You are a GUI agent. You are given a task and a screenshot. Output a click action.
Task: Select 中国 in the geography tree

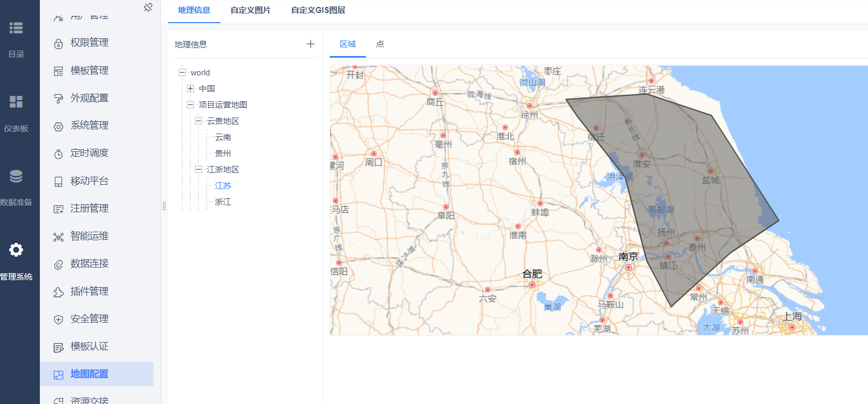[207, 88]
